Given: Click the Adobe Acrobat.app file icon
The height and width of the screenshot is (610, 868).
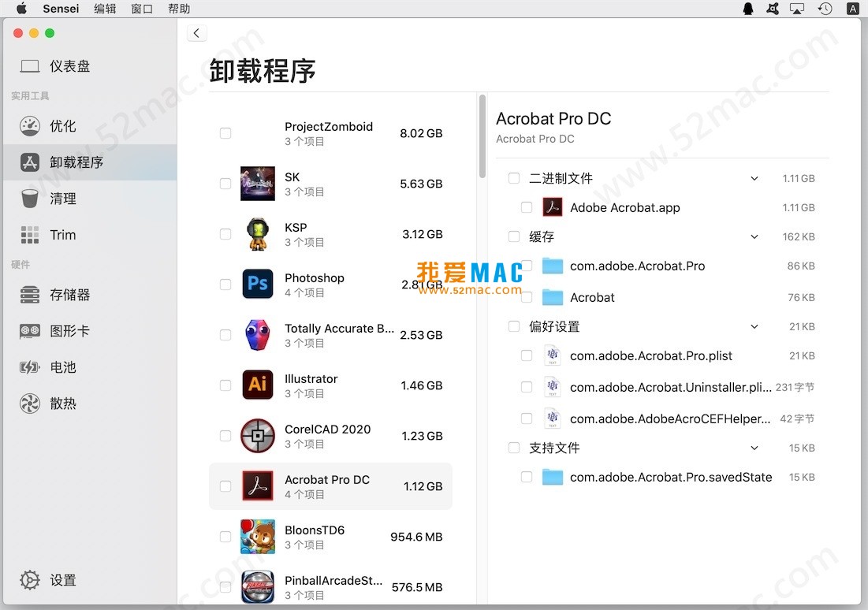Looking at the screenshot, I should (x=552, y=207).
